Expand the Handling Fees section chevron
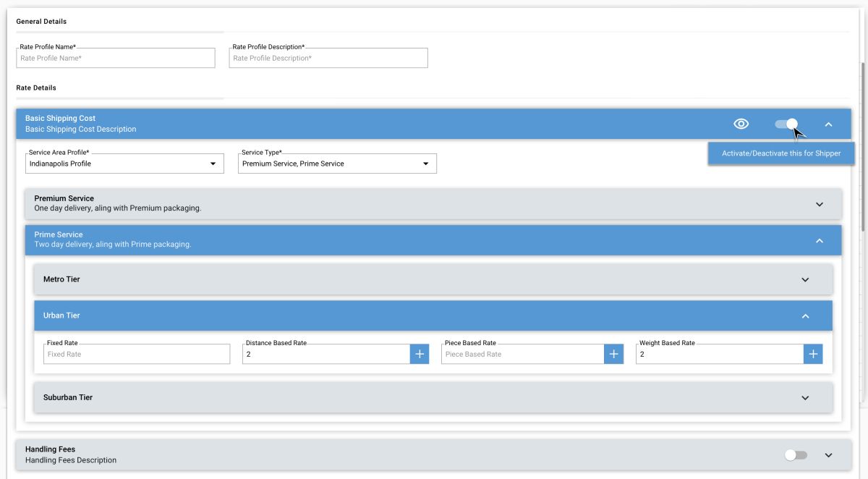Image resolution: width=868 pixels, height=479 pixels. (829, 455)
